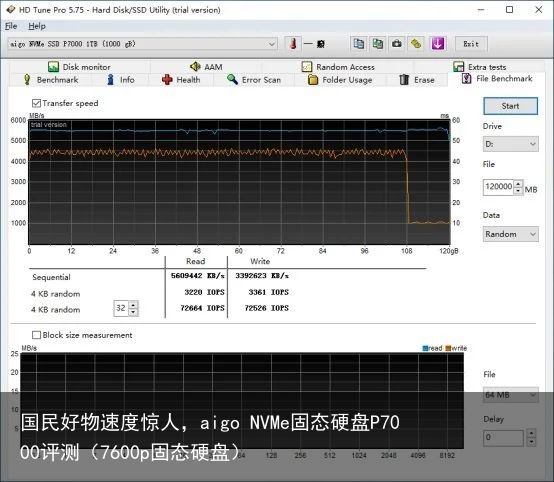Click the yellow options tool icon

pos(416,44)
